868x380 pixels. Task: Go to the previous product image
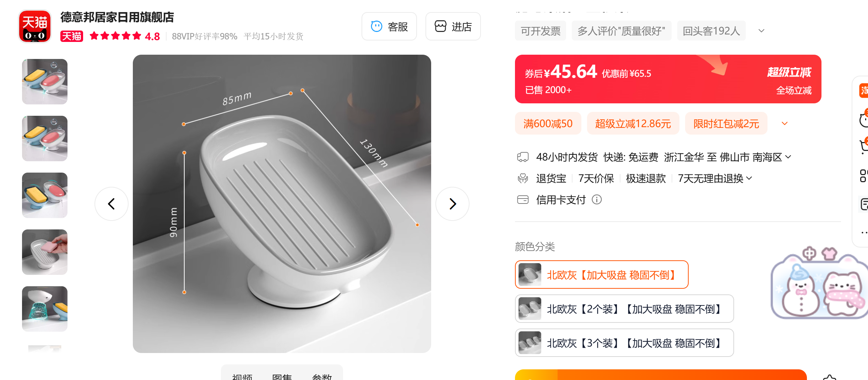click(x=111, y=204)
